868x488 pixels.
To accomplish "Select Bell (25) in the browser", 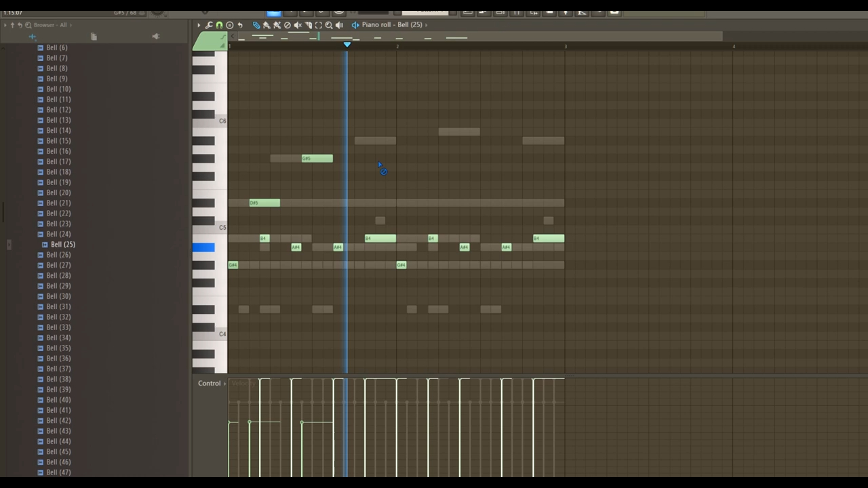I will 63,245.
